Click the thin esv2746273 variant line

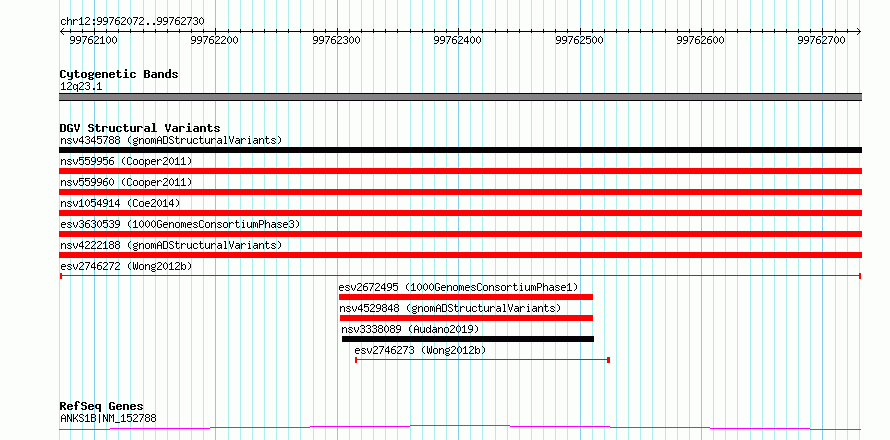tap(482, 360)
